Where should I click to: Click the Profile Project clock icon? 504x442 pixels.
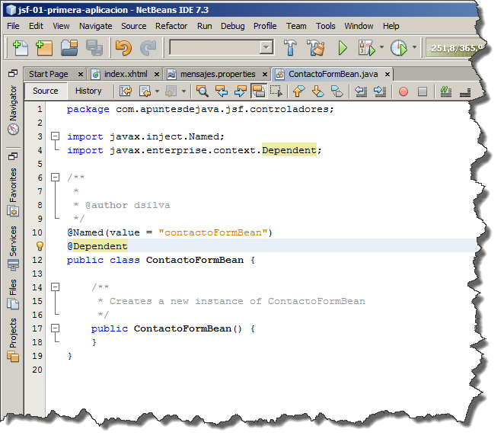(399, 48)
